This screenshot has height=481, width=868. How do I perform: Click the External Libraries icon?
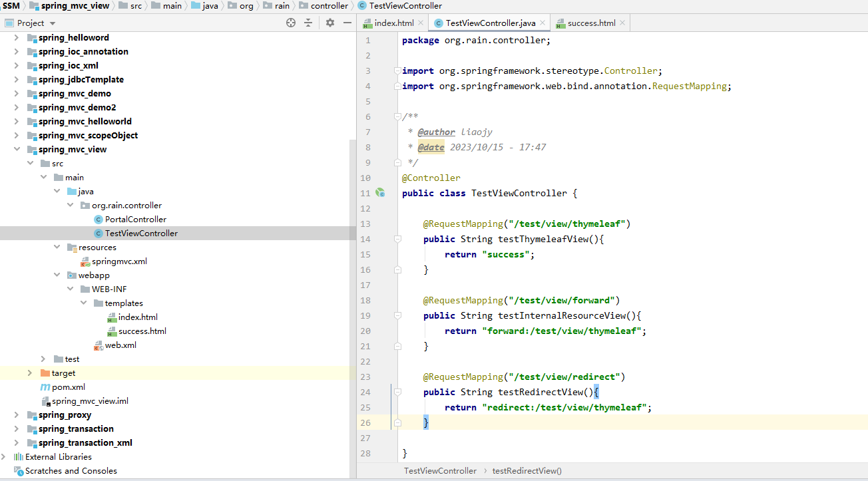point(18,457)
